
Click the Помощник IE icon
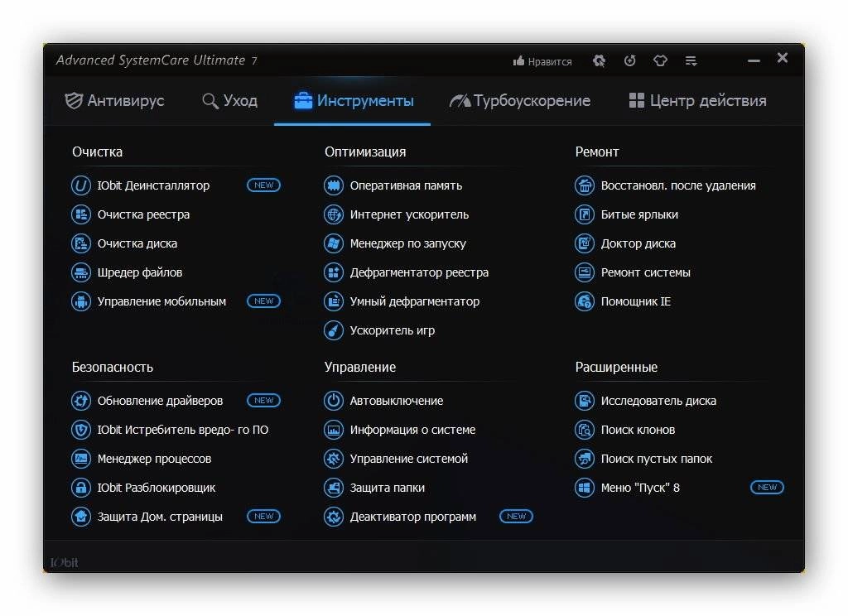coord(585,301)
